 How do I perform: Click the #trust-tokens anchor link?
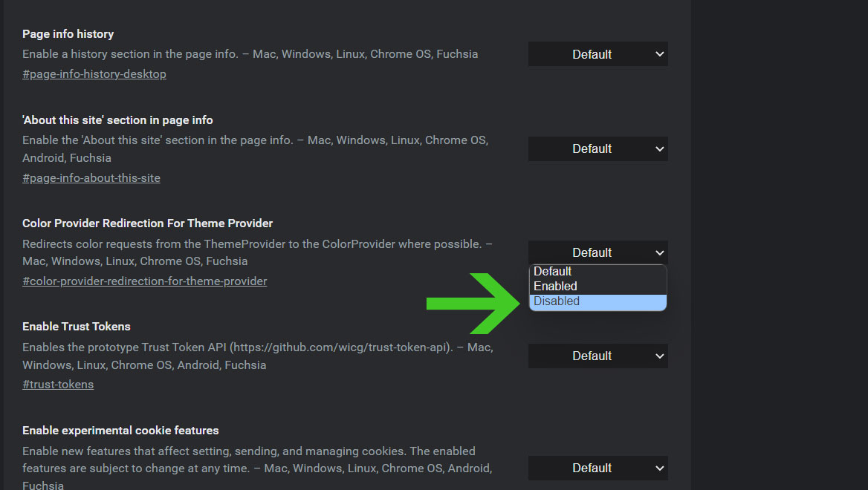pyautogui.click(x=58, y=385)
